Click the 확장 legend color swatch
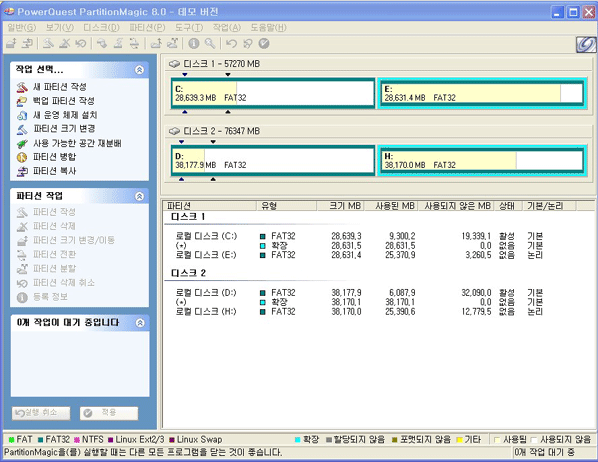Viewport: 598px width, 462px height. 297,440
